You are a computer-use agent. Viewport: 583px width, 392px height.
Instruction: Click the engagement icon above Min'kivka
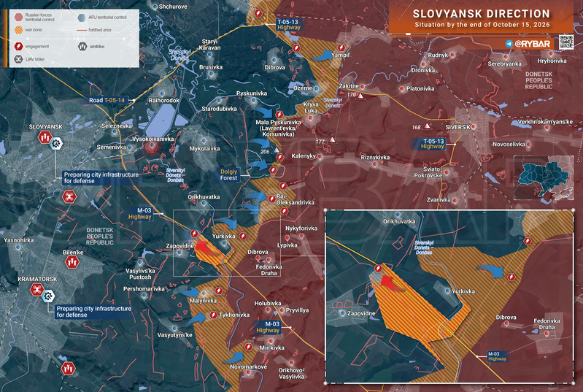[x=248, y=347]
